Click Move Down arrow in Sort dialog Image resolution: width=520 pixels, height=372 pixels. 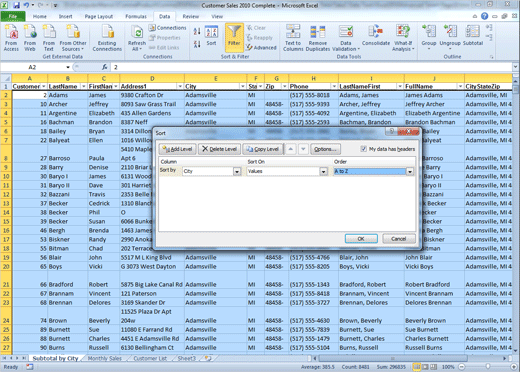coord(303,149)
